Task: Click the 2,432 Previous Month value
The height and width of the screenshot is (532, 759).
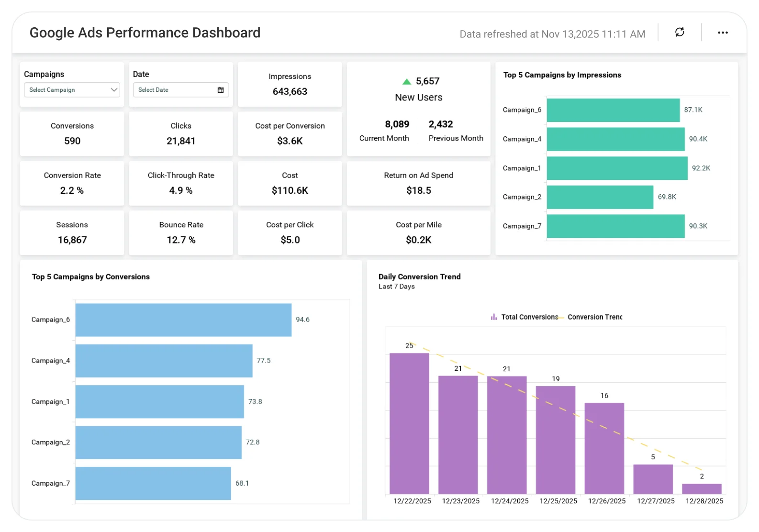Action: pyautogui.click(x=441, y=124)
